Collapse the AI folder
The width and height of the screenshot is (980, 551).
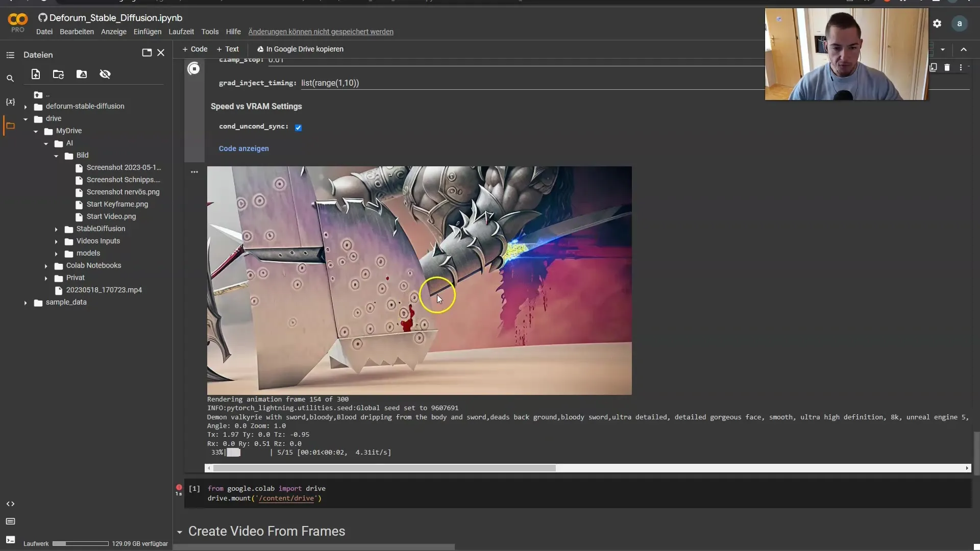pyautogui.click(x=46, y=143)
